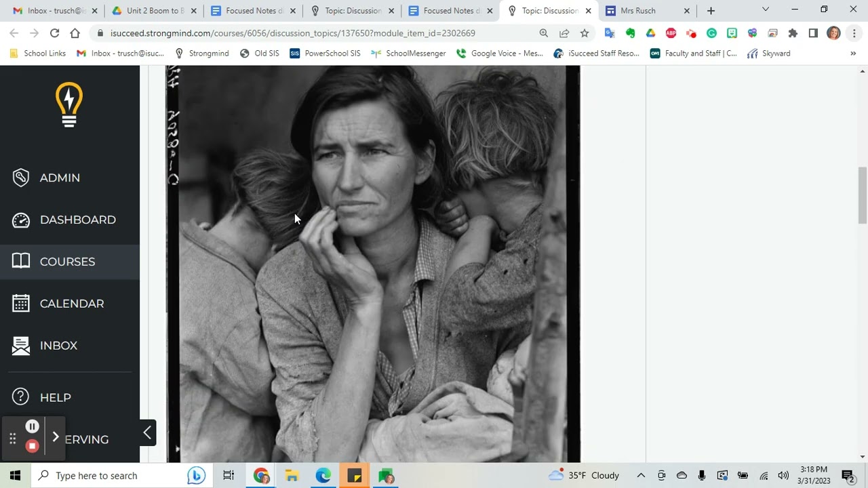The image size is (868, 488).
Task: Open the Evernote extension
Action: pos(630,33)
